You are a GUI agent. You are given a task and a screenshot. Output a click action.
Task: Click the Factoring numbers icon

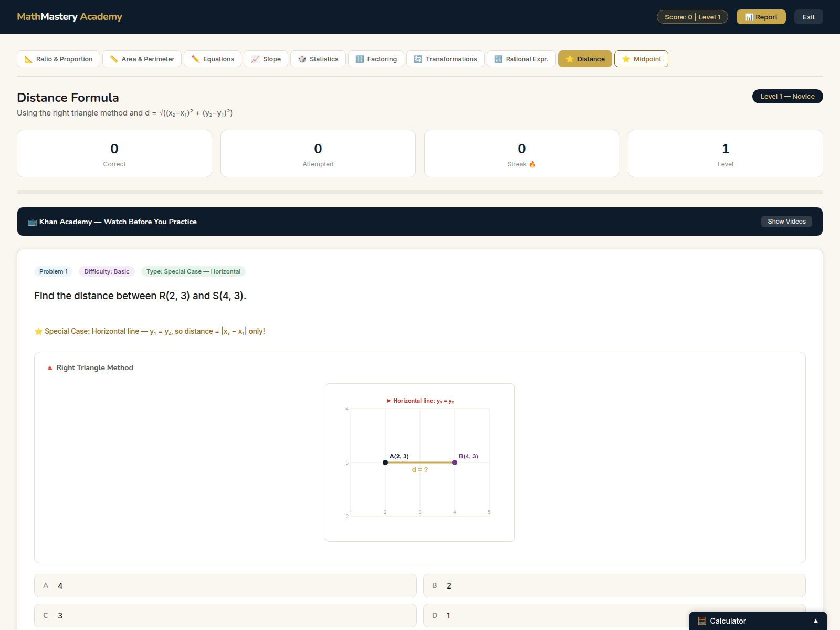click(x=360, y=59)
